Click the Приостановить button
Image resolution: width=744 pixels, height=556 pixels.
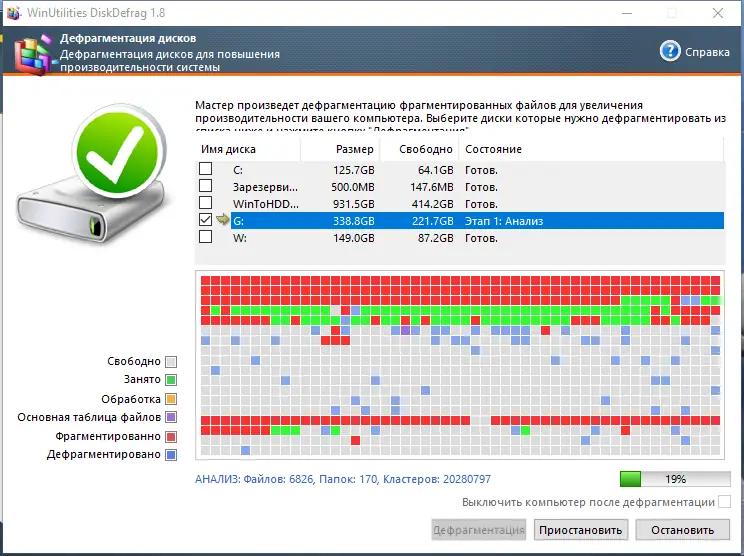pyautogui.click(x=581, y=529)
